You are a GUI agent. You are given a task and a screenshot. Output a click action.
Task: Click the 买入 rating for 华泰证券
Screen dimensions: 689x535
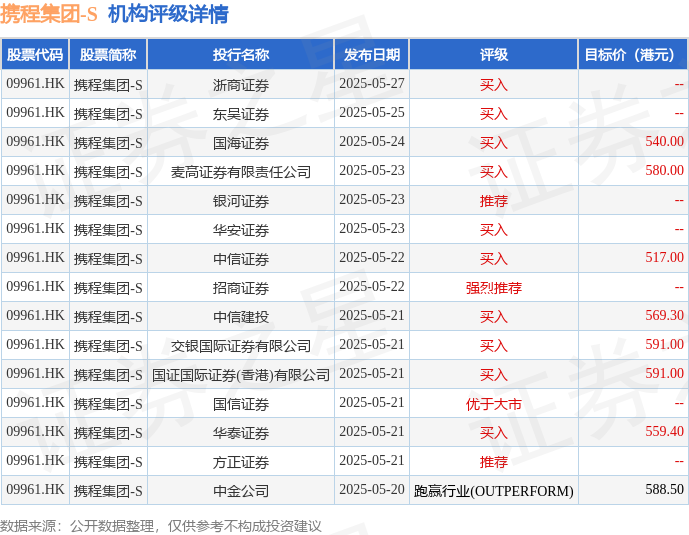pos(494,433)
